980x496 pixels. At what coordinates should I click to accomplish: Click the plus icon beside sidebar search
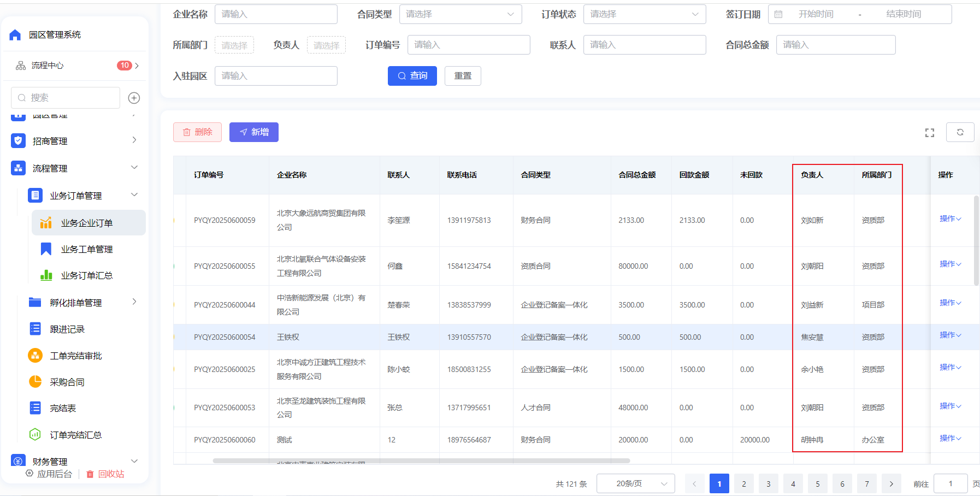point(134,98)
